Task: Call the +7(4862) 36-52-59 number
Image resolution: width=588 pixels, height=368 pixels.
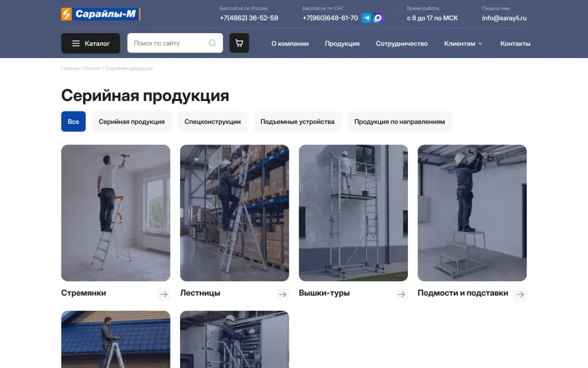Action: pos(249,18)
